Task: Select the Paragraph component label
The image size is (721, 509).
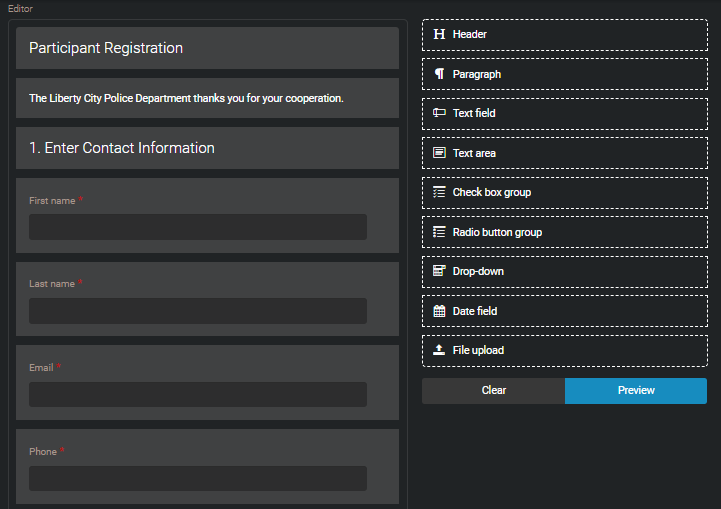Action: [x=477, y=74]
